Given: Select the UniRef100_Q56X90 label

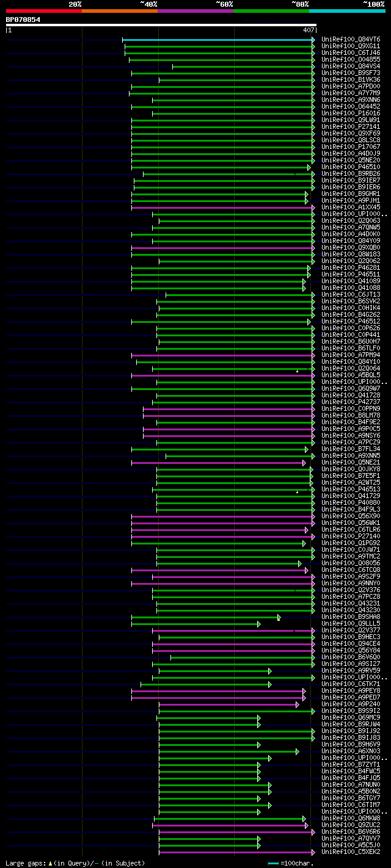Looking at the screenshot, I should click(350, 516).
